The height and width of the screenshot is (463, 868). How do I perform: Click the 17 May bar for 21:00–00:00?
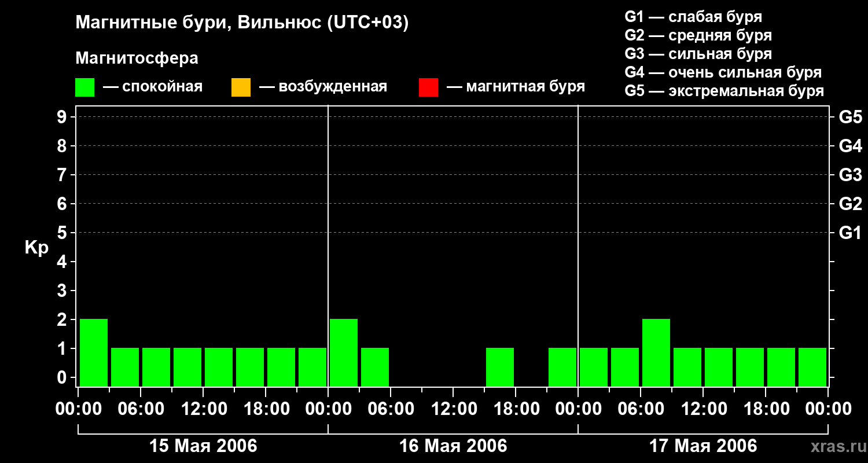[x=812, y=367]
